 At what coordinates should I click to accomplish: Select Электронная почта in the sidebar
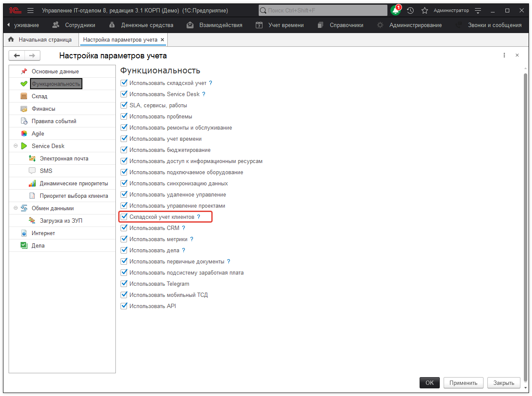coord(64,158)
